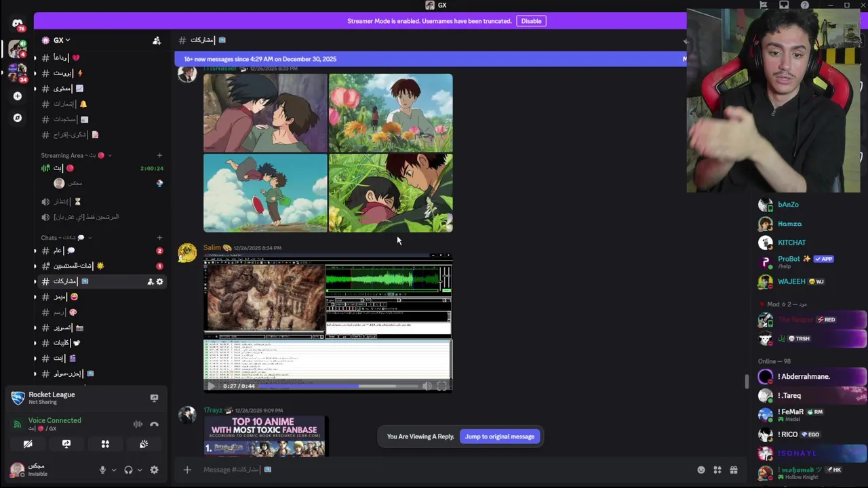868x488 pixels.
Task: Add channel to Streaming Area category
Action: 159,155
